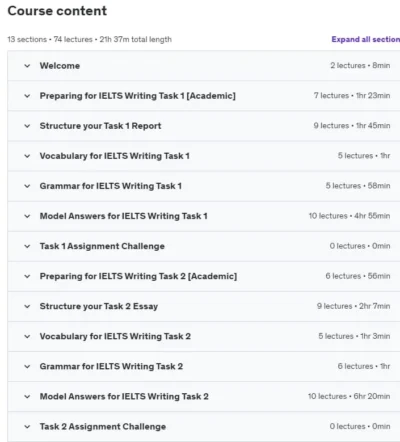Screen dimensions: 400x442
Task: Expand Preparing for IELTS Writing Task 1 chevron
Action: point(27,96)
